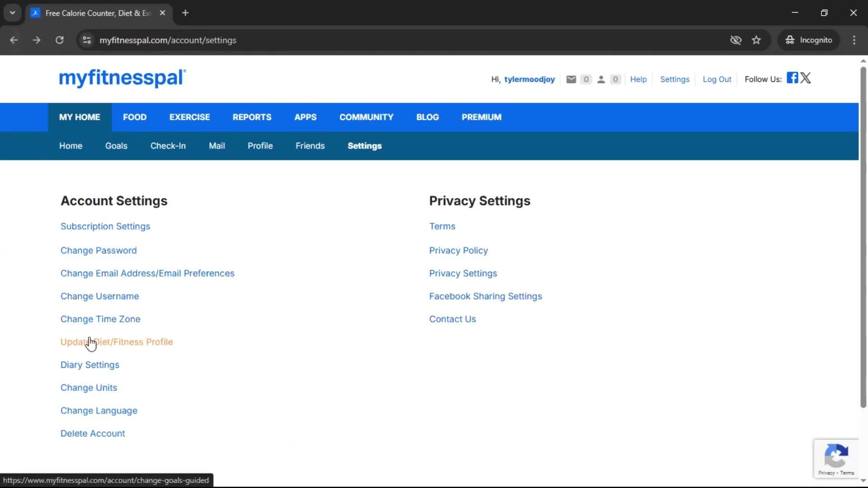Open the COMMUNITY tab
This screenshot has width=868, height=488.
[x=367, y=117]
